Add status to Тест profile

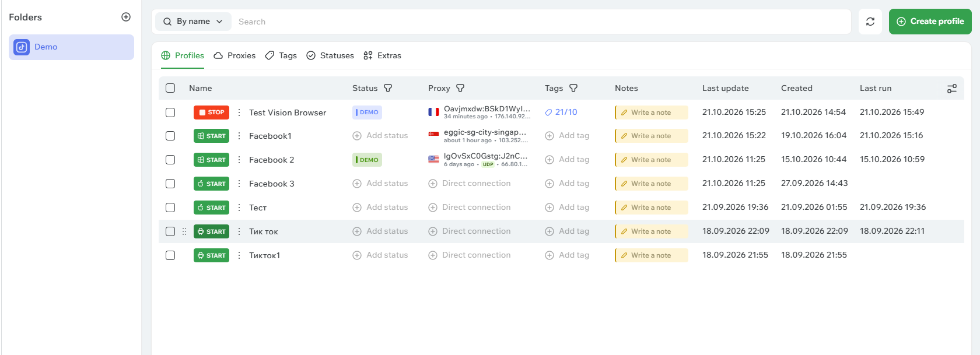(380, 208)
